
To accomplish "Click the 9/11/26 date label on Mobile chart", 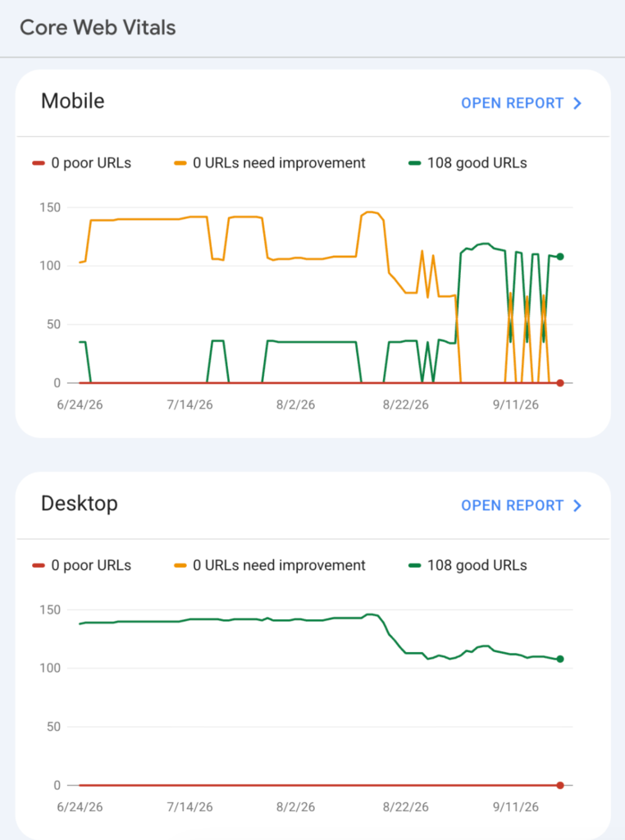I will point(516,404).
